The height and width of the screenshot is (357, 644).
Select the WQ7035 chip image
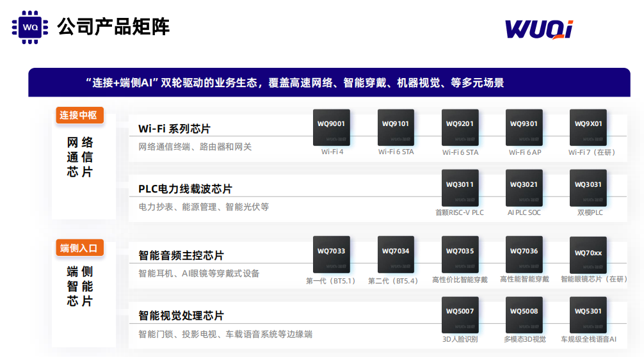(460, 255)
